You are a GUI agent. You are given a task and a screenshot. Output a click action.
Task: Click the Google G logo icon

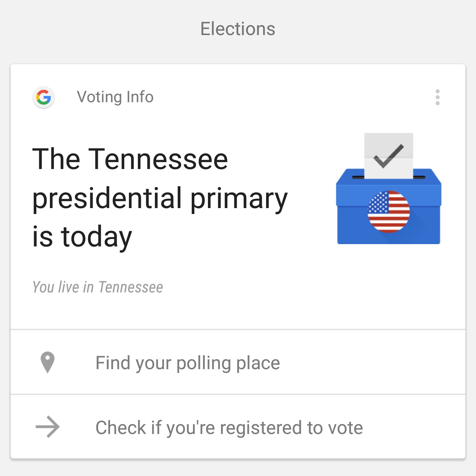point(44,97)
